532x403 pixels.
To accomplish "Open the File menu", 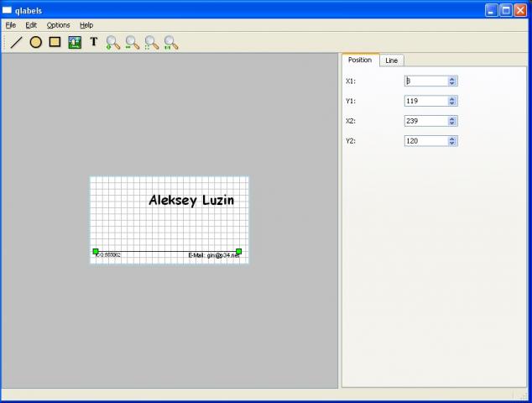I will pyautogui.click(x=11, y=25).
